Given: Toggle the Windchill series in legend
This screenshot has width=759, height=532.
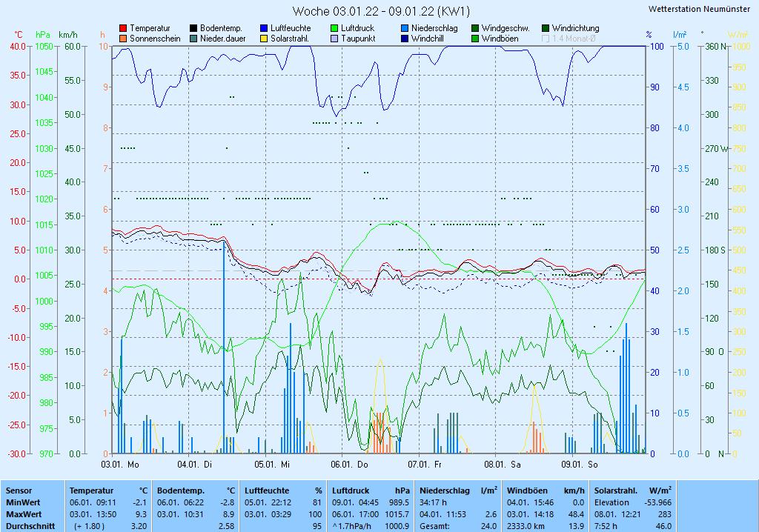Looking at the screenshot, I should pyautogui.click(x=405, y=39).
